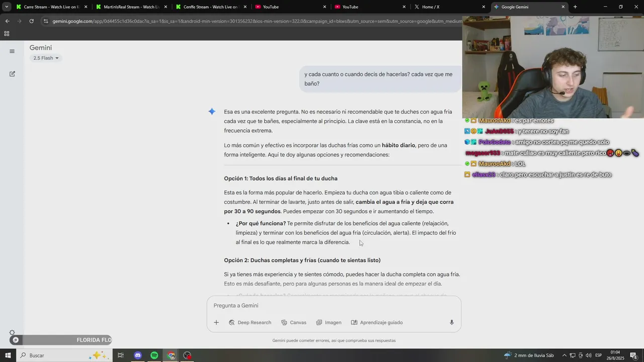The width and height of the screenshot is (644, 362).
Task: Change the ESP input language
Action: tap(599, 355)
